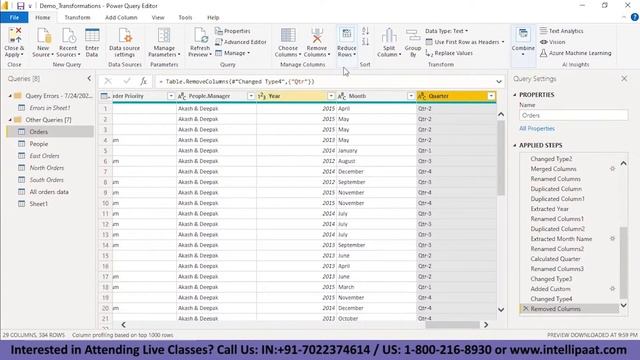Image resolution: width=640 pixels, height=360 pixels.
Task: Open Manage Parameters icon
Action: click(x=164, y=36)
